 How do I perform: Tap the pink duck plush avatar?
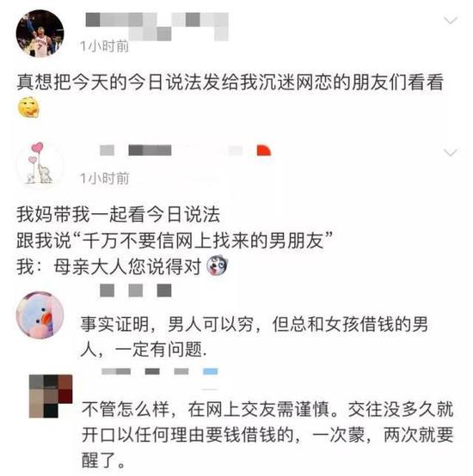(x=40, y=315)
